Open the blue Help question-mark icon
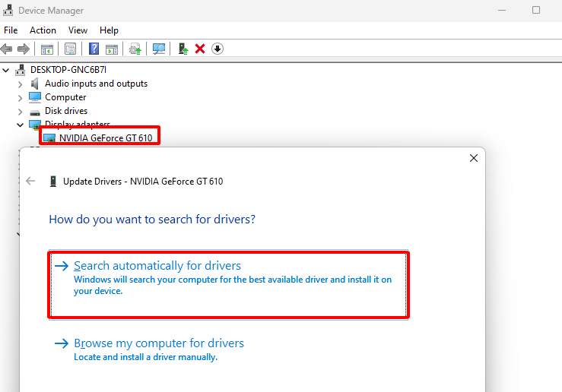 point(94,49)
